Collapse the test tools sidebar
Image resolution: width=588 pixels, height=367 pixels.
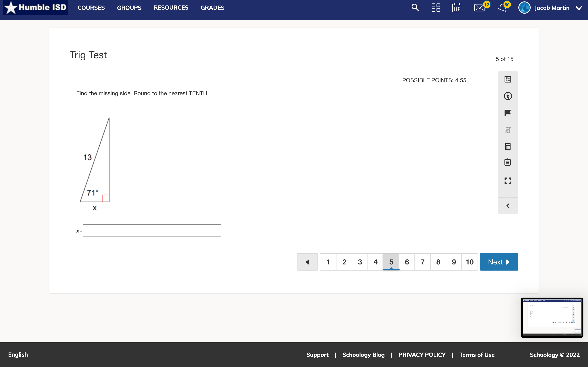pos(508,206)
